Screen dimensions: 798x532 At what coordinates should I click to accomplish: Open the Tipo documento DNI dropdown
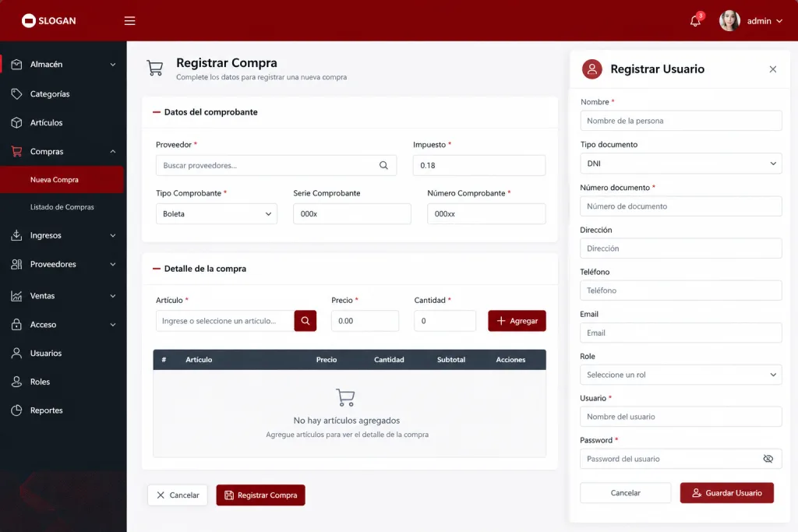(x=681, y=164)
